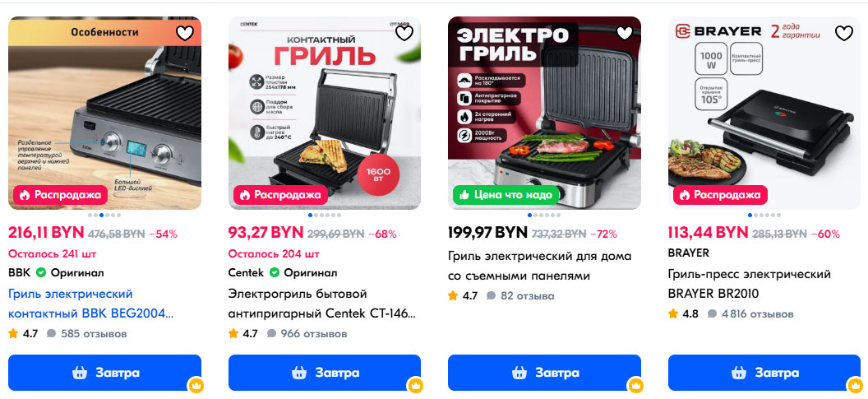This screenshot has height=399, width=868.
Task: Open Гриль-пресс электрический BRAYER BR2010 title
Action: point(750,284)
